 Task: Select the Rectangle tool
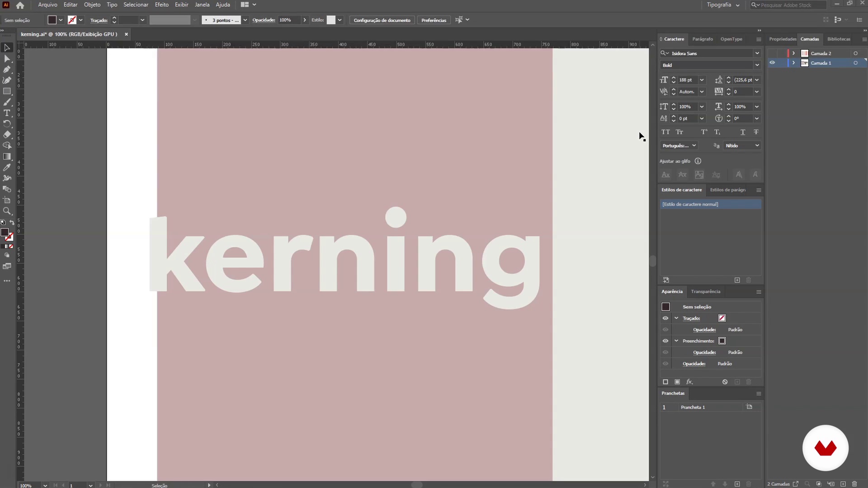coord(7,91)
